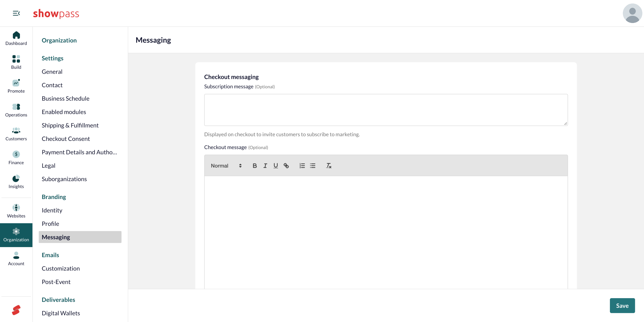This screenshot has height=322, width=644.
Task: Click into the Subscription message text area
Action: (x=386, y=110)
